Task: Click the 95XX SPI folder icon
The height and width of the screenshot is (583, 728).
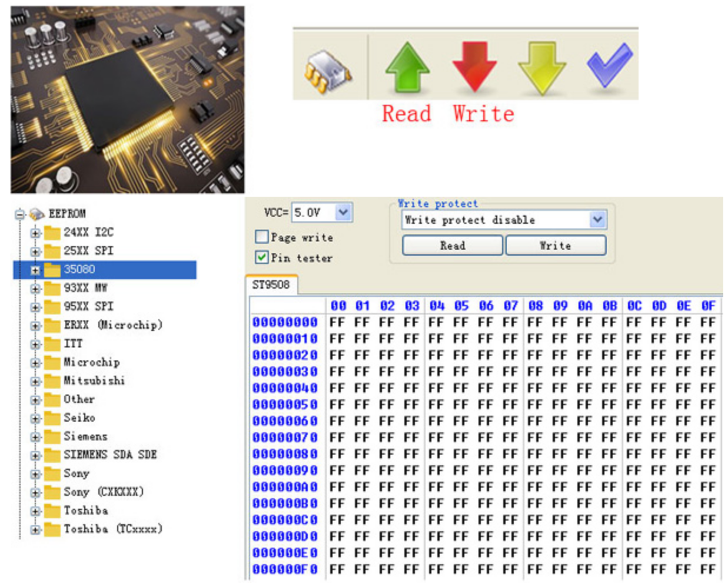Action: [x=52, y=307]
